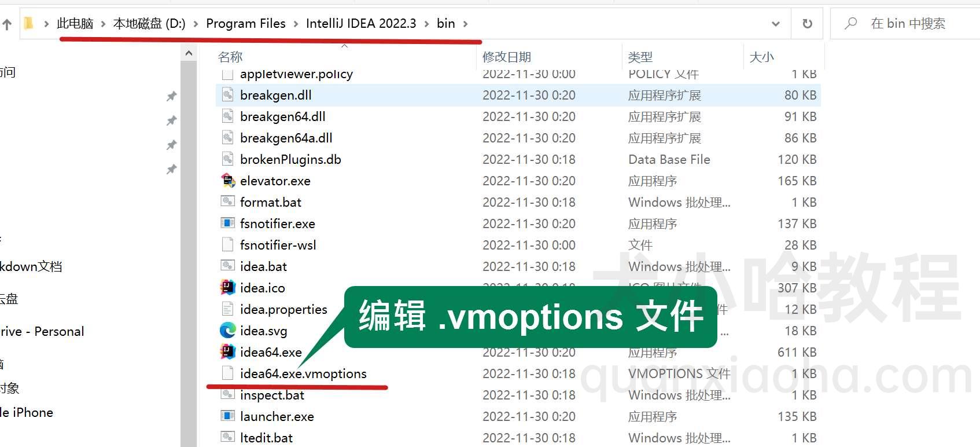
Task: Select the launcher.exe file name
Action: (x=277, y=416)
